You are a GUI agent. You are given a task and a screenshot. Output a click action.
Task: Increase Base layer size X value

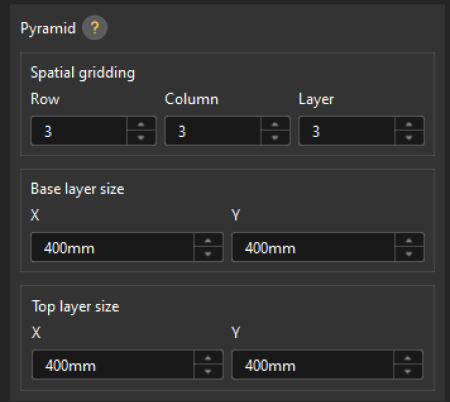point(208,240)
